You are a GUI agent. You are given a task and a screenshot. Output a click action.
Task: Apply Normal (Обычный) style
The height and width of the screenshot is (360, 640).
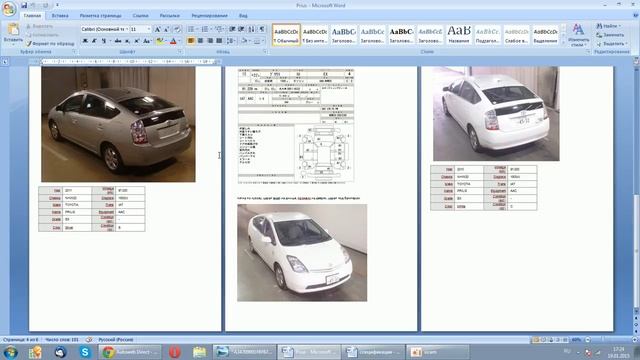[286, 35]
